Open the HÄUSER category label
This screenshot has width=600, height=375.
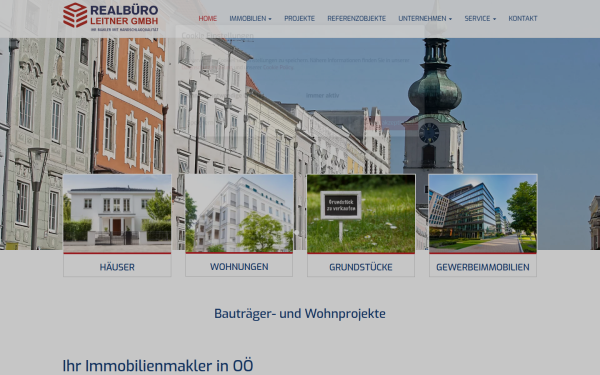pyautogui.click(x=117, y=267)
